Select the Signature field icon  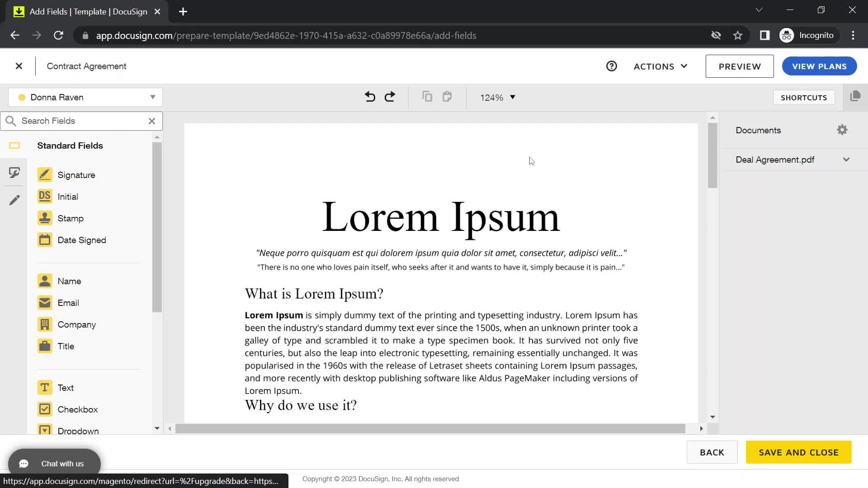pyautogui.click(x=45, y=175)
